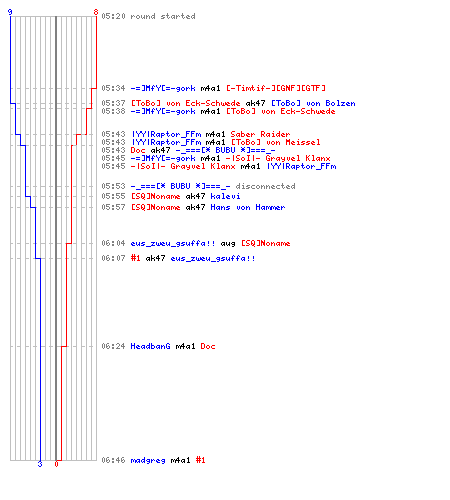This screenshot has height=500, width=450.
Task: Click the 05:45 -|SoI|- Grayvel Klanx victim name
Action: click(278, 158)
